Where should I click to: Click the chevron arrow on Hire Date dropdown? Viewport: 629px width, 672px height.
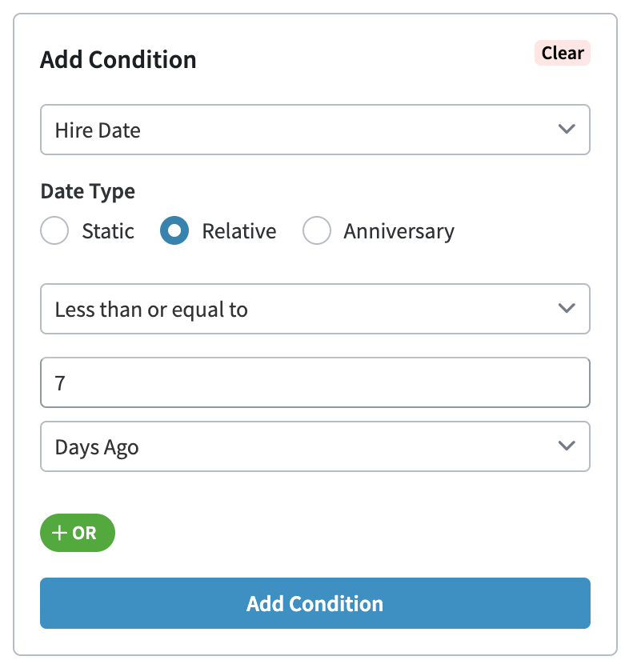[567, 130]
